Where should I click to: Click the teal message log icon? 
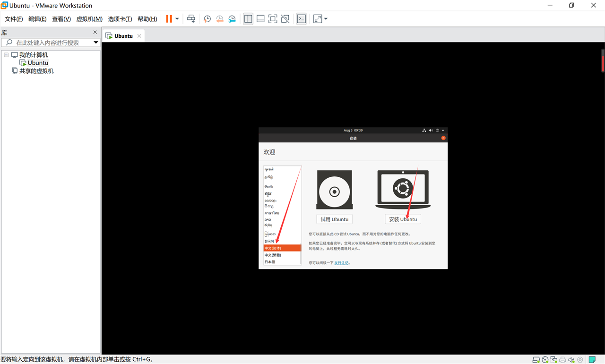(x=592, y=360)
